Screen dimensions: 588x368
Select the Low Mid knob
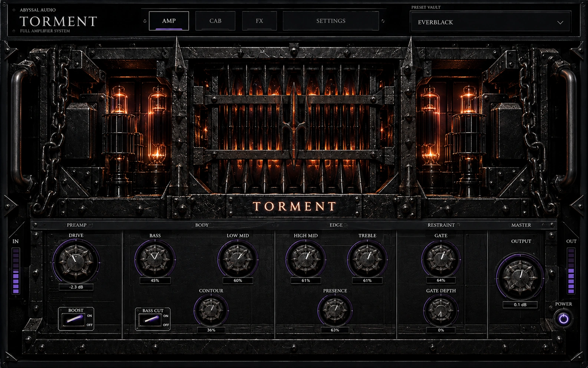coord(238,259)
